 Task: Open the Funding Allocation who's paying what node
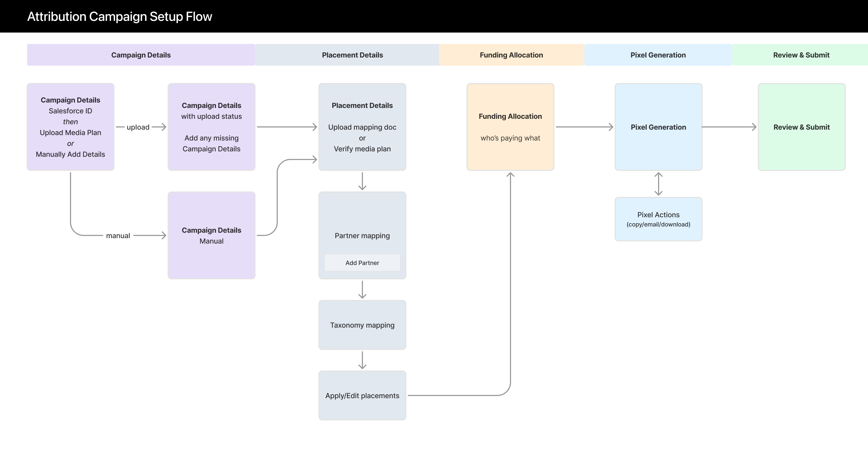click(510, 127)
